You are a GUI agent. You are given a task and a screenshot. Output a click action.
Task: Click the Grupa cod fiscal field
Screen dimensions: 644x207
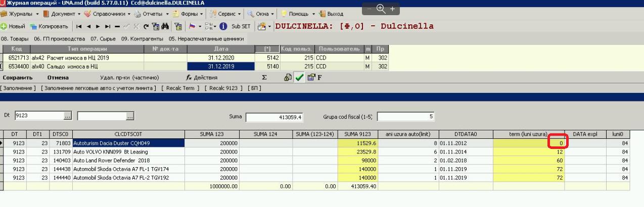405,117
